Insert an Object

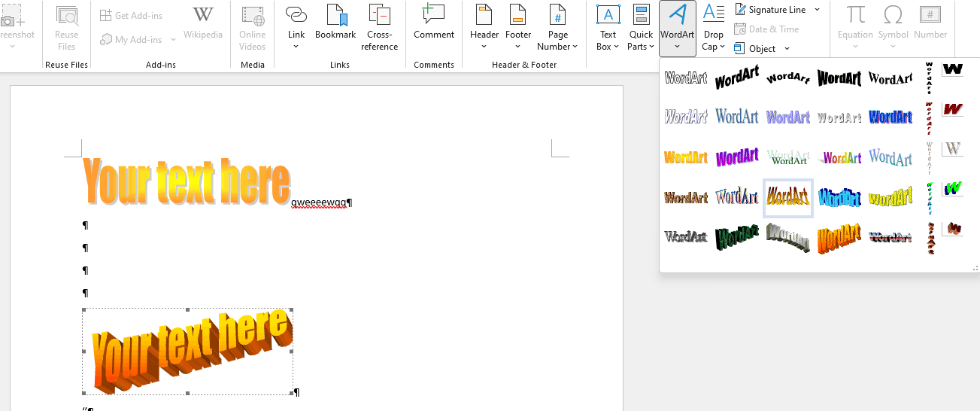point(755,49)
